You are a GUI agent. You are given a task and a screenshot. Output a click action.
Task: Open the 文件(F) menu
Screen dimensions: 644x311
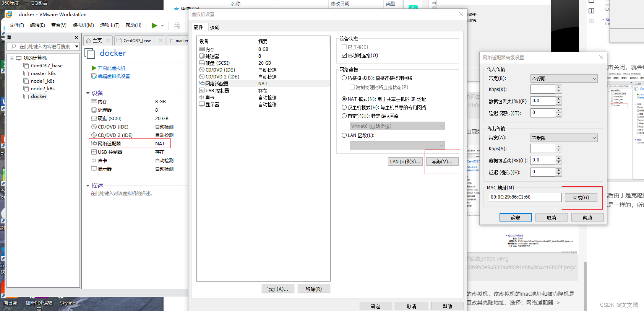[17, 25]
